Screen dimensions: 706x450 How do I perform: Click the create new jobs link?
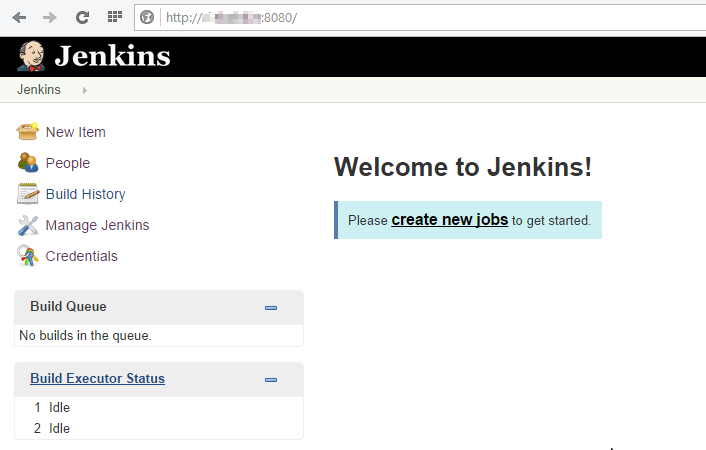coord(450,220)
